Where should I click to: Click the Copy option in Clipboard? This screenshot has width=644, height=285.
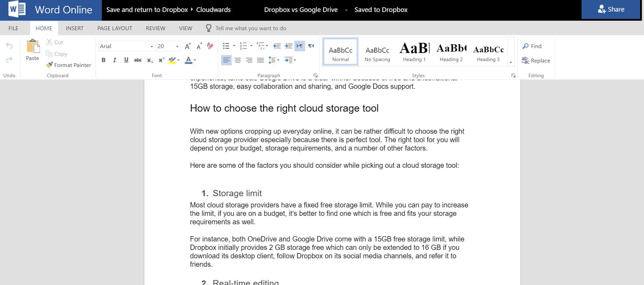tap(56, 54)
